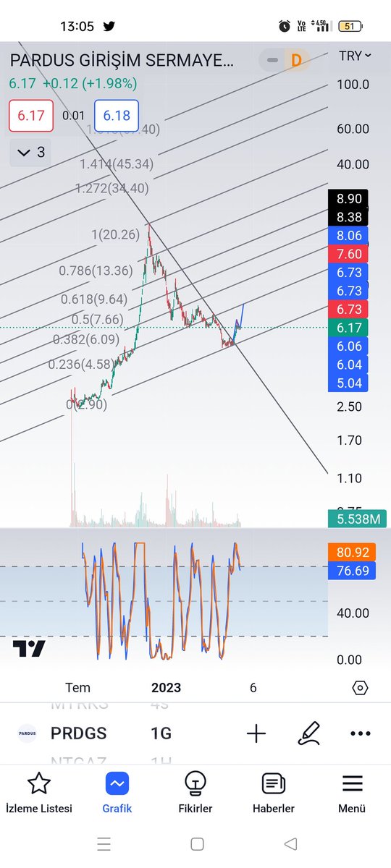This screenshot has height=868, width=391.
Task: Tap the 1.414(45.34) Fibonacci level label
Action: click(x=117, y=164)
